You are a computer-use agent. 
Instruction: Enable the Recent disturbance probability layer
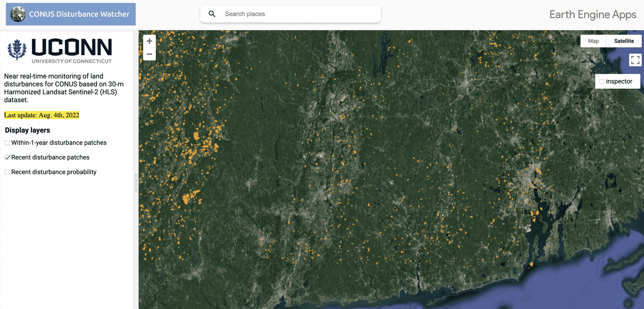pos(7,172)
